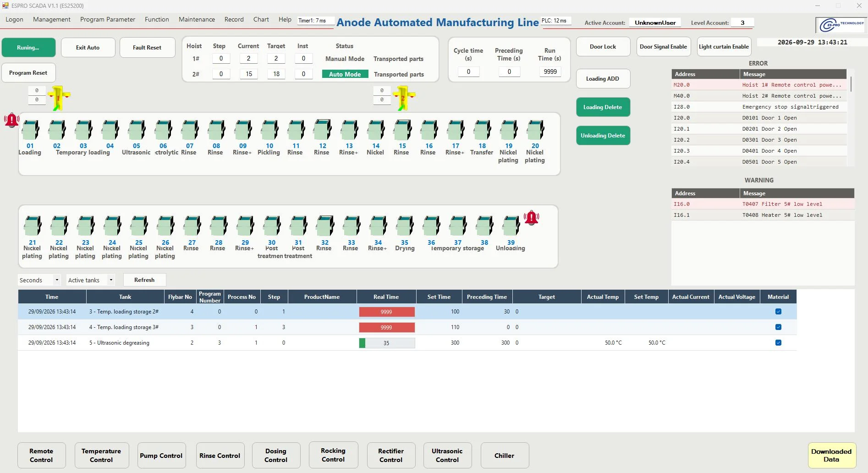Toggle Material checkbox for Temp. loading storage 2#
Image resolution: width=868 pixels, height=473 pixels.
778,312
